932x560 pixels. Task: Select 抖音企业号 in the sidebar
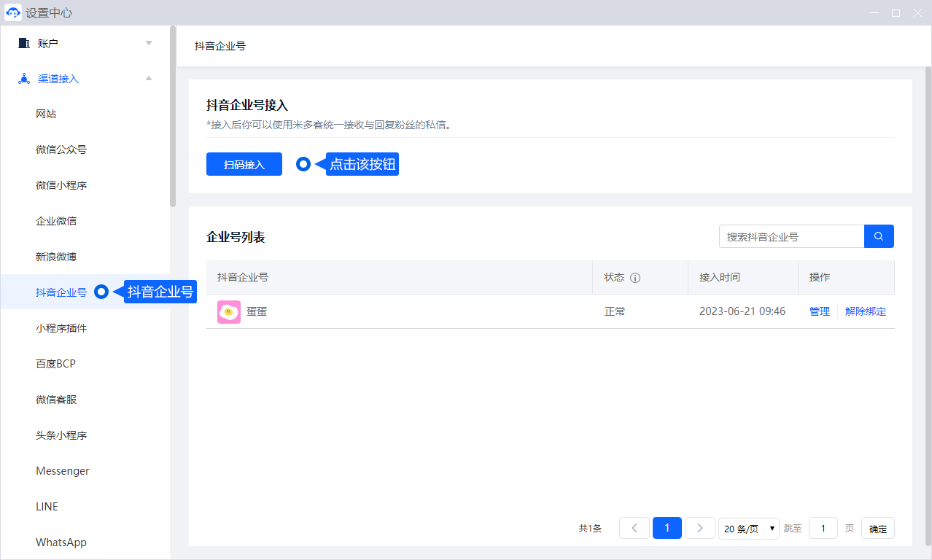click(x=61, y=292)
